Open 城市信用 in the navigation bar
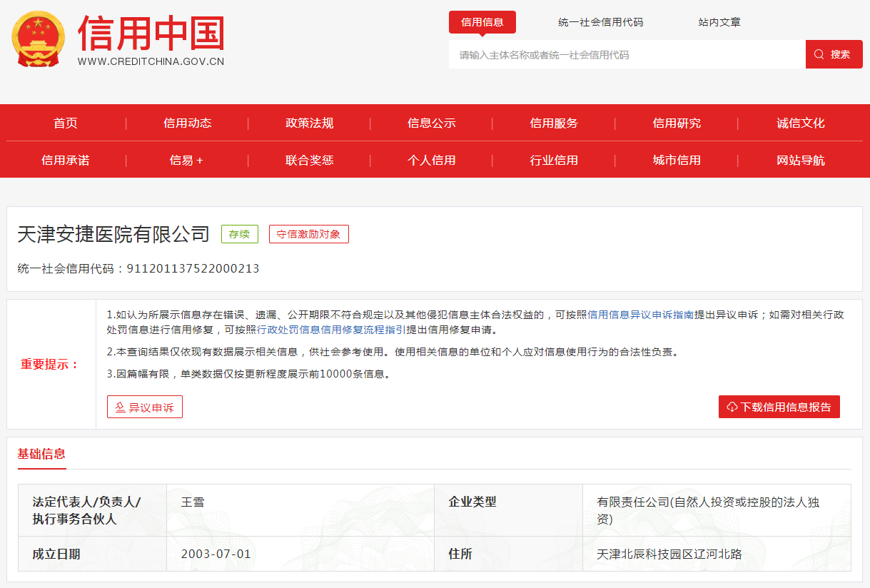This screenshot has width=870, height=588. coord(677,160)
